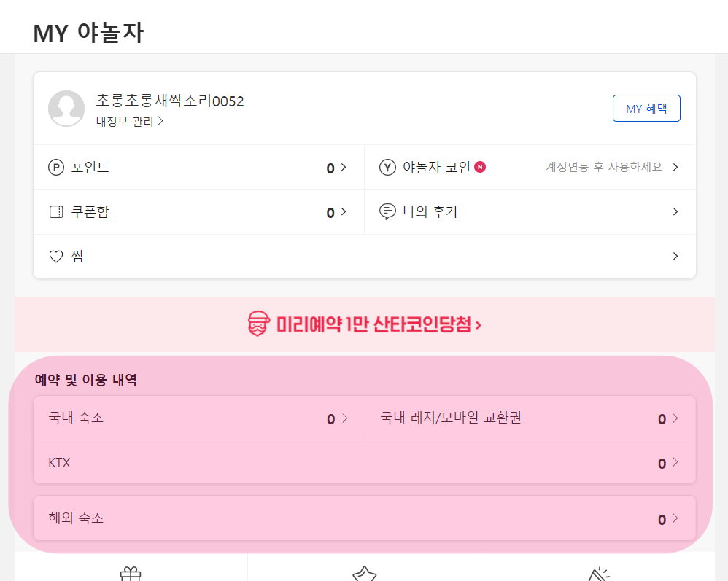Open the MY 혜택 button
The height and width of the screenshot is (581, 728).
coord(646,108)
